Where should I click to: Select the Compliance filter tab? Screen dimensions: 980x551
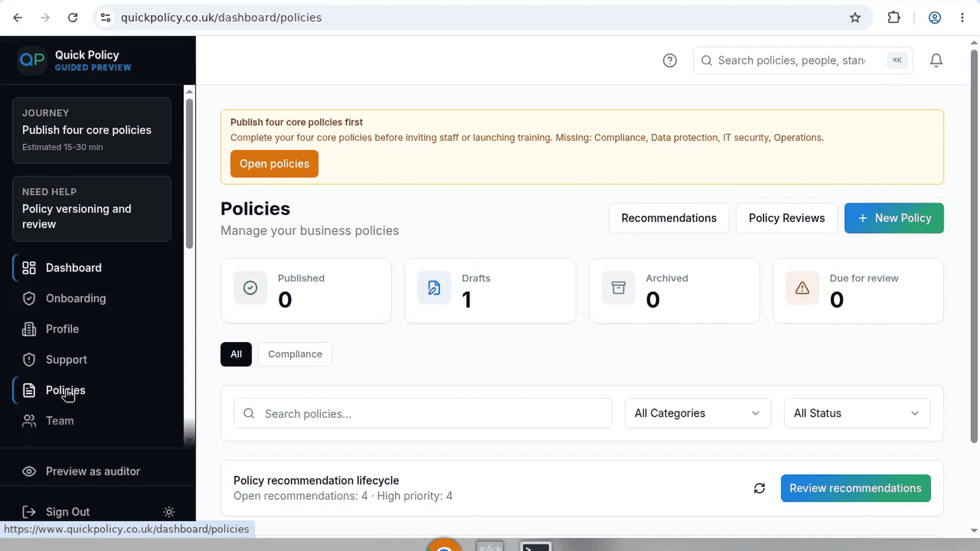(295, 354)
